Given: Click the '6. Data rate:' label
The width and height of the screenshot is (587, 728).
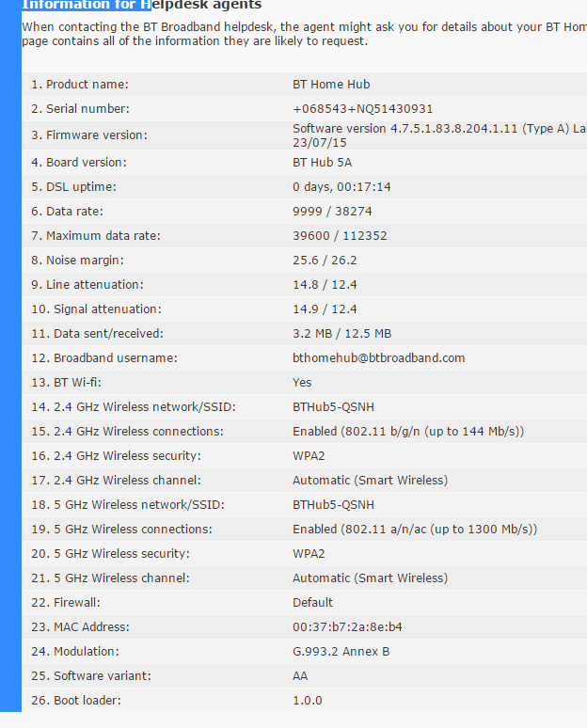Looking at the screenshot, I should click(x=68, y=212).
